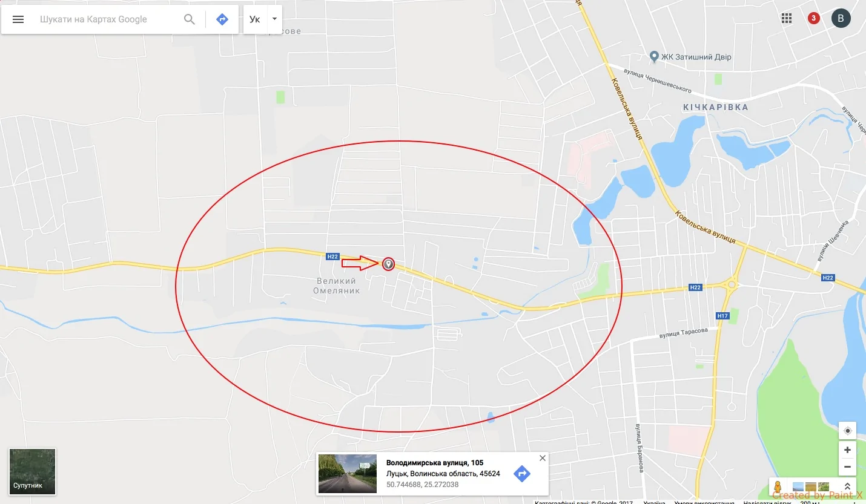Open directions from the search bar
Screen dimensions: 866x504
tap(222, 19)
